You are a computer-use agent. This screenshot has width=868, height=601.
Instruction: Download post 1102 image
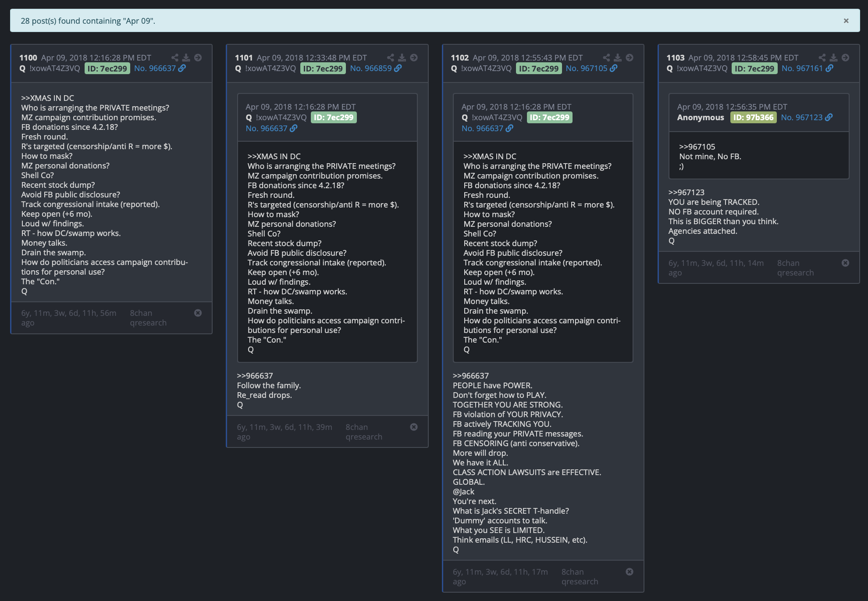(618, 57)
